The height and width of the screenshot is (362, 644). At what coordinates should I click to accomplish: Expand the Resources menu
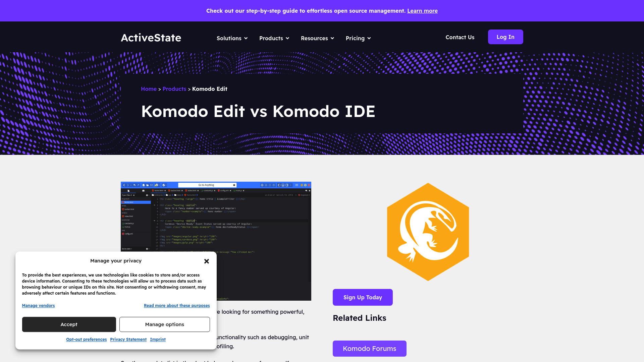[317, 38]
